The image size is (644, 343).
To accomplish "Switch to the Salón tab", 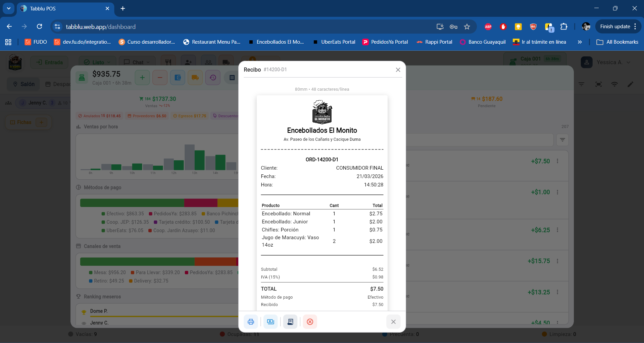I will tap(23, 84).
